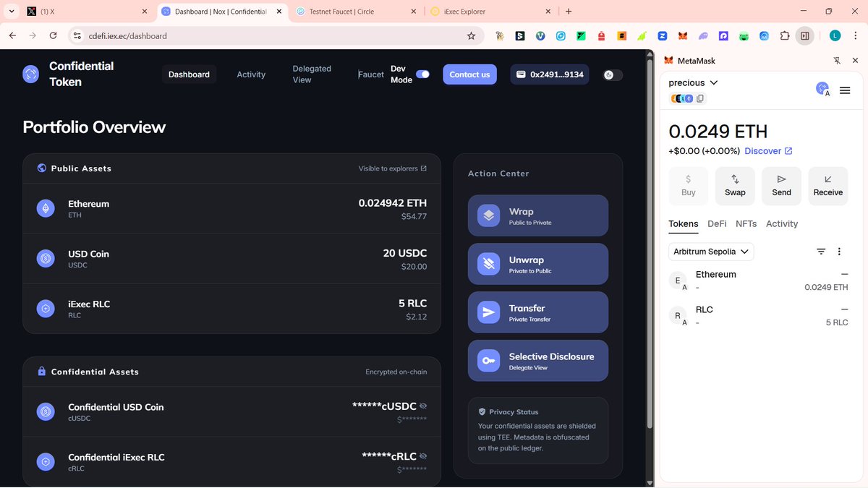The height and width of the screenshot is (488, 868).
Task: Reveal the hidden cRLC balance
Action: click(423, 456)
